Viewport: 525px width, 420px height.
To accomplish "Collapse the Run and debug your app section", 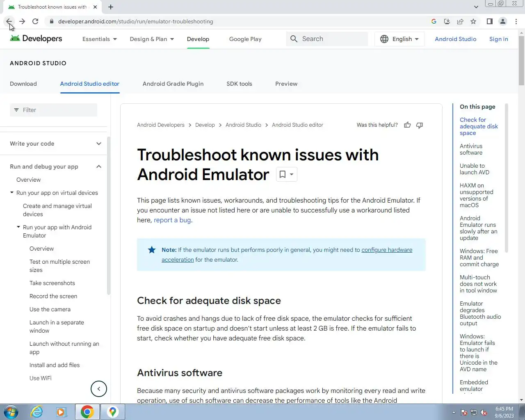I will [x=99, y=167].
